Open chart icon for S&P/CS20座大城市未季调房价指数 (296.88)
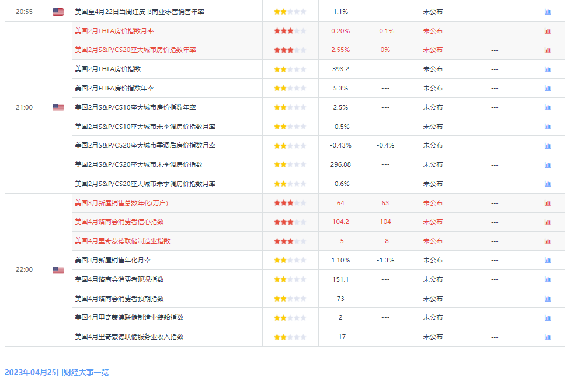Viewport: 588px width, 378px height. tap(548, 165)
